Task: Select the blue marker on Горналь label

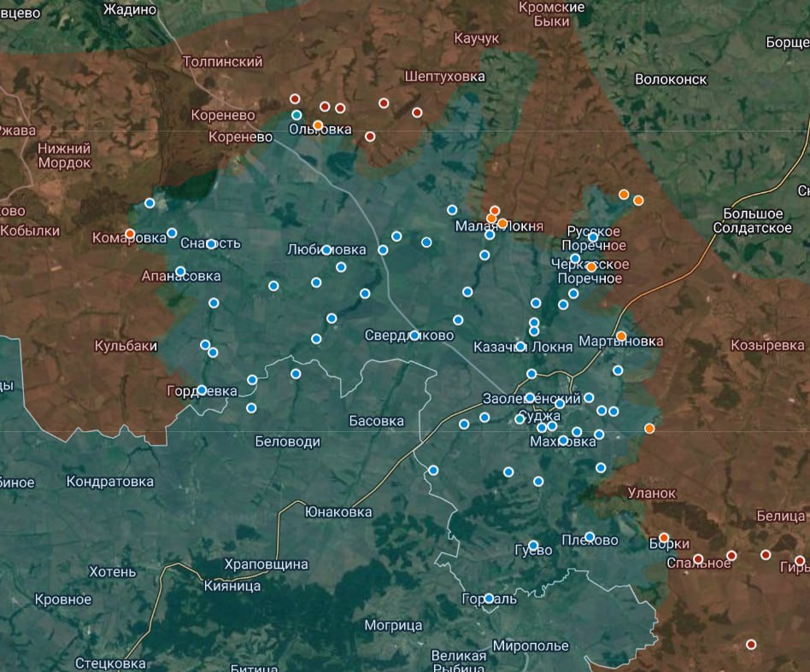Action: tap(489, 599)
